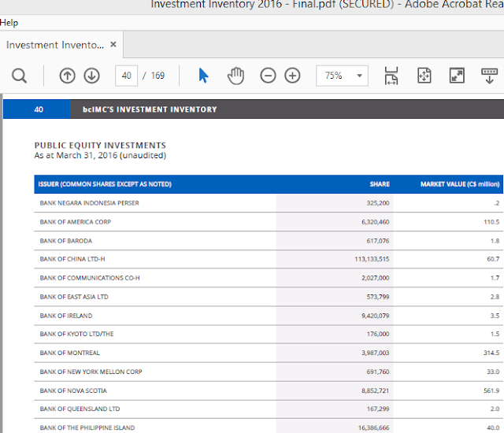Screen dimensions: 504x433
Task: Activate the hand pan tool
Action: click(x=236, y=76)
